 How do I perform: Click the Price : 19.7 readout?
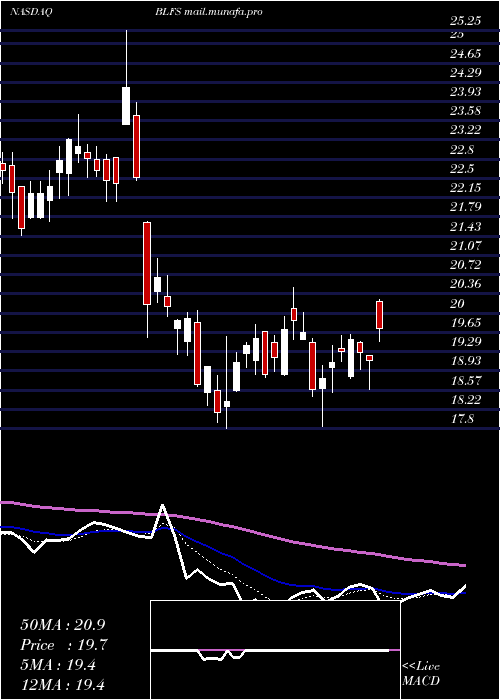pos(64,645)
